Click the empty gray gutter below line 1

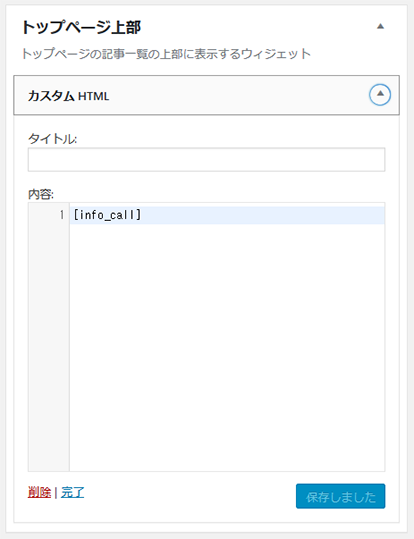point(48,347)
